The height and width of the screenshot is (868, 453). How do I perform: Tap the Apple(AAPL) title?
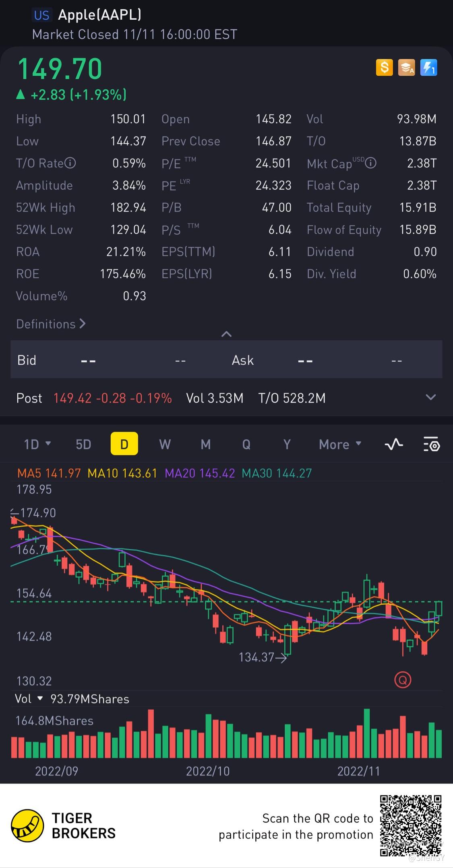tap(100, 14)
